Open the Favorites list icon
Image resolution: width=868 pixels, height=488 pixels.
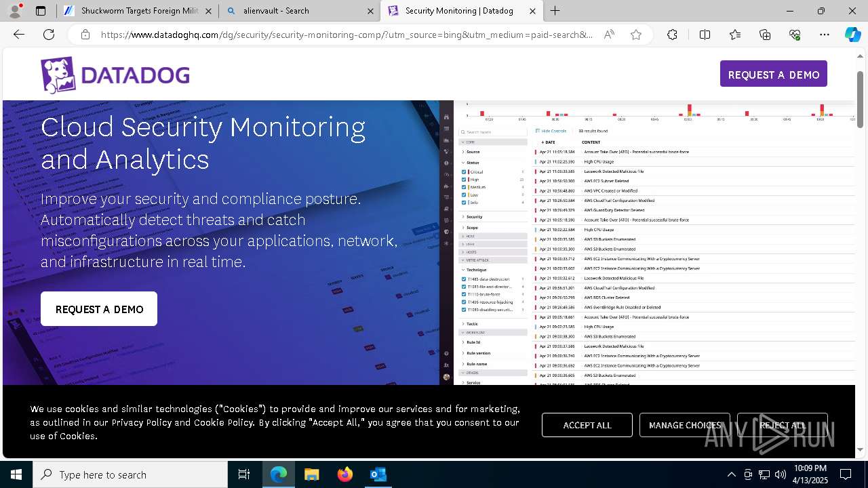[735, 35]
